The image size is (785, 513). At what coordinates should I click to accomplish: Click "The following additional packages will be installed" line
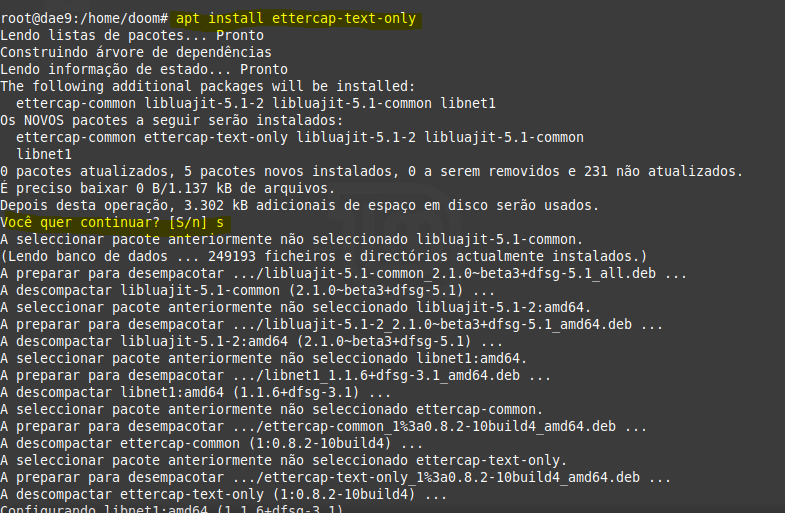(x=207, y=86)
